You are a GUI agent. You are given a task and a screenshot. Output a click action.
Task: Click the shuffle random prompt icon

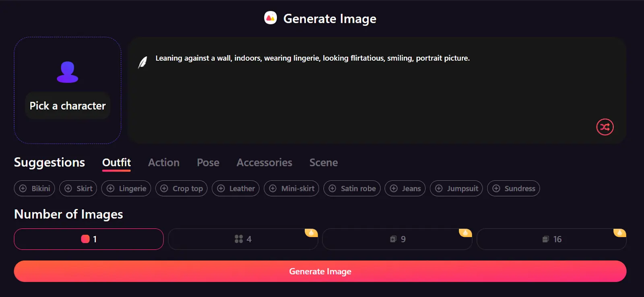click(x=605, y=127)
